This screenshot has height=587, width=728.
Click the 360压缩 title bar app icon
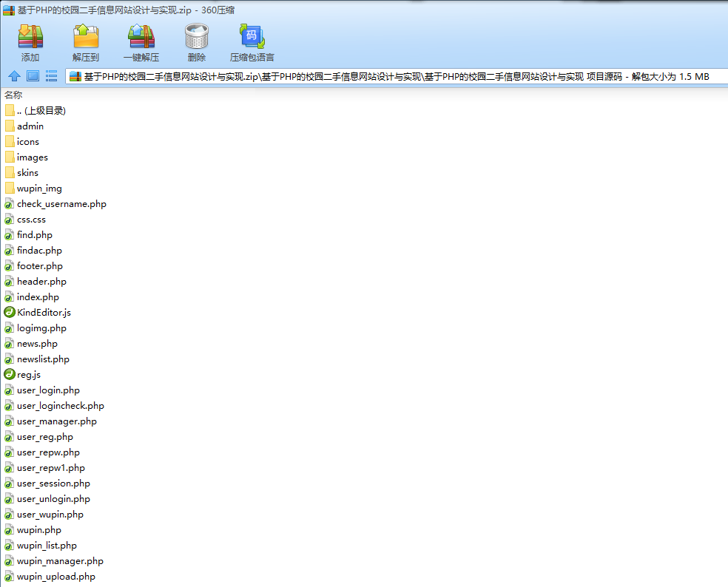point(9,10)
